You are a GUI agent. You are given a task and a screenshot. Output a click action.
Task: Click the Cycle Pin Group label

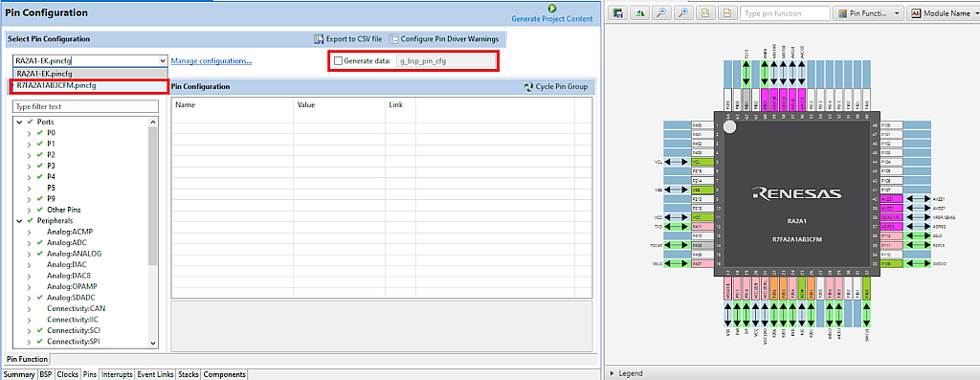[561, 86]
